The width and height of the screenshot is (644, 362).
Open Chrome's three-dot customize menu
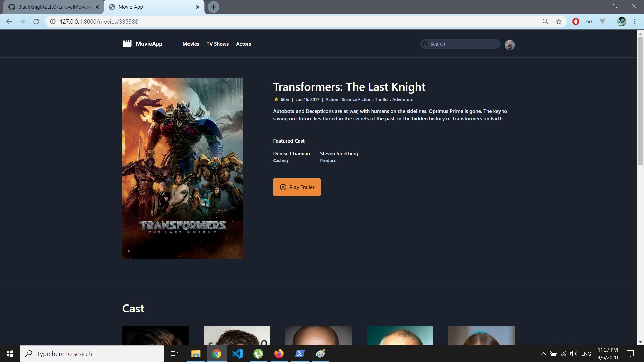(635, 21)
